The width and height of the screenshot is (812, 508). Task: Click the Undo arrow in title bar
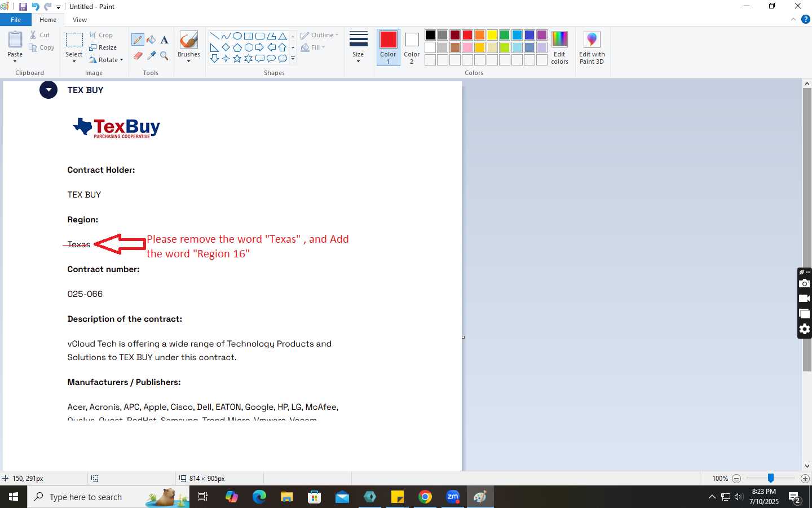(x=36, y=7)
